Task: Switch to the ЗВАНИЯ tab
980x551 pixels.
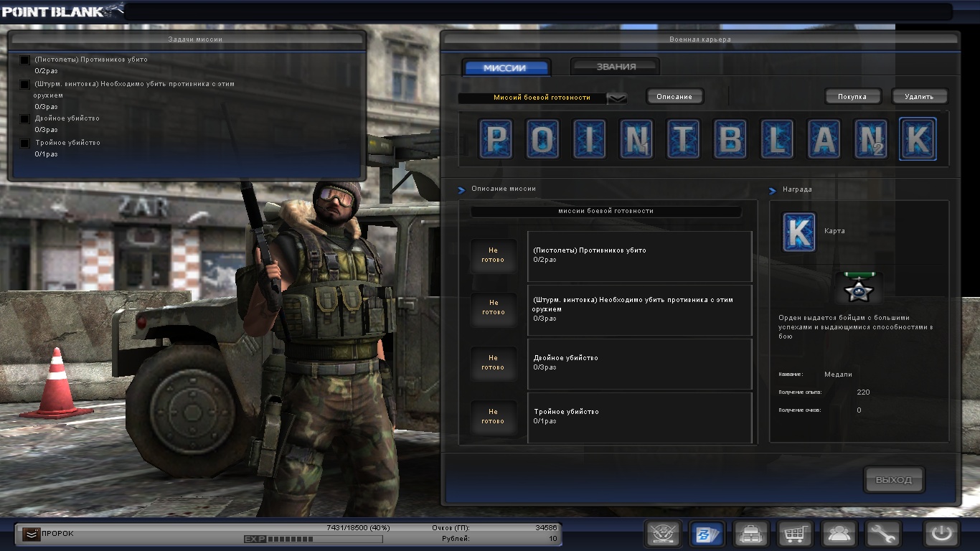Action: (616, 67)
